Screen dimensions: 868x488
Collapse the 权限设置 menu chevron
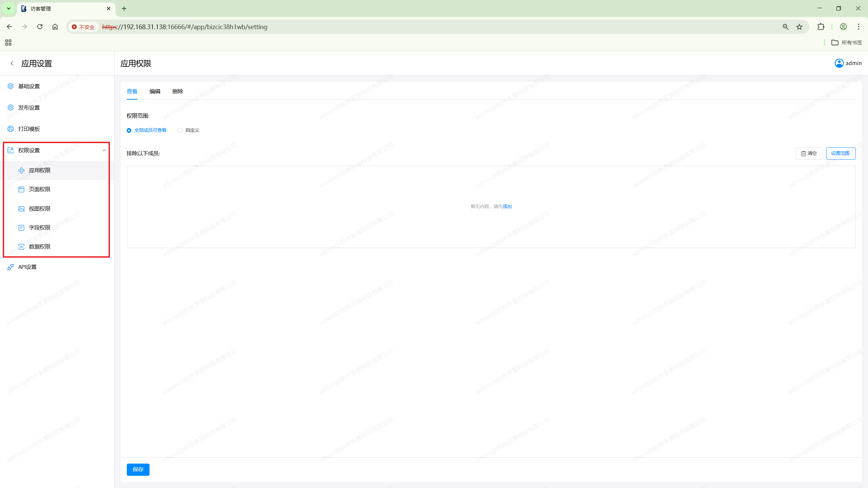(x=104, y=150)
